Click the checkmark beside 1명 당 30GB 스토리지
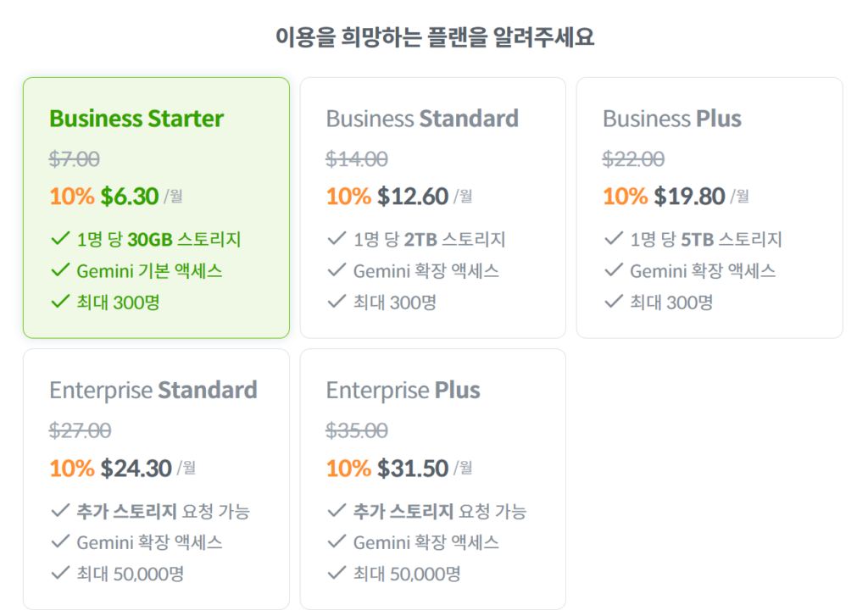The width and height of the screenshot is (868, 616). 62,238
